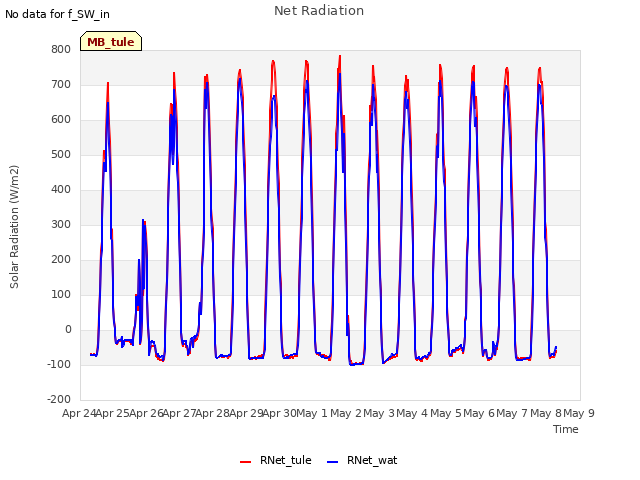Screen dimensions: 640x480
Task: Click the 500 y-axis tick label
Action: (x=61, y=155)
